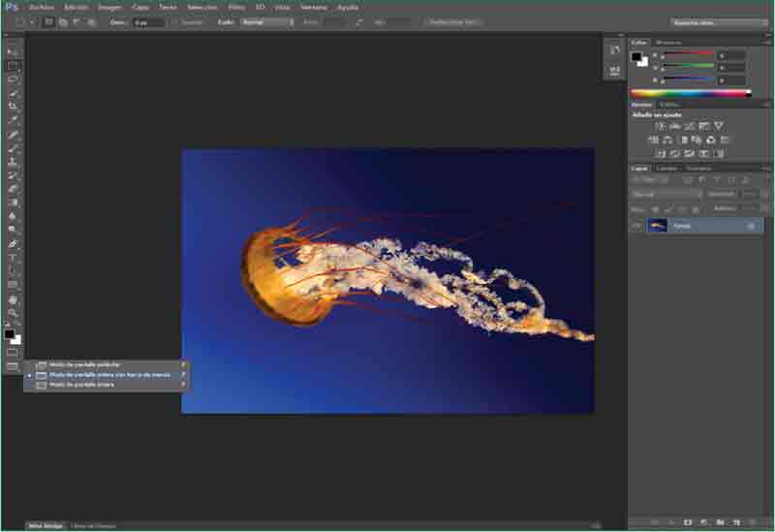775x532 pixels.
Task: Click the Screen Mode icon in toolbar
Action: point(13,366)
